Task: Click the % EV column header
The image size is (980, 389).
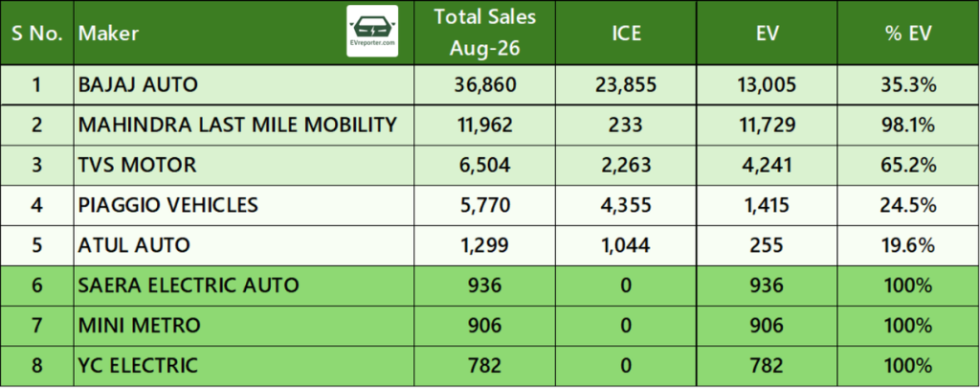Action: 908,33
